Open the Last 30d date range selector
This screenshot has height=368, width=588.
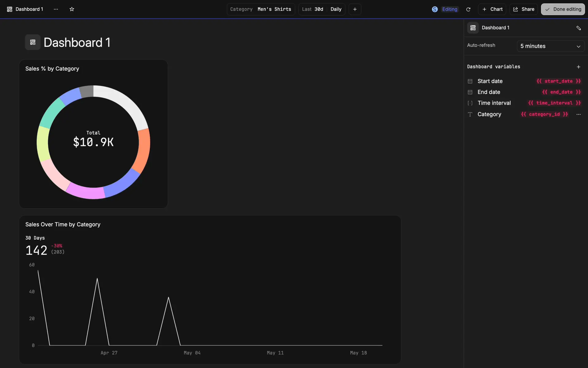tap(313, 9)
